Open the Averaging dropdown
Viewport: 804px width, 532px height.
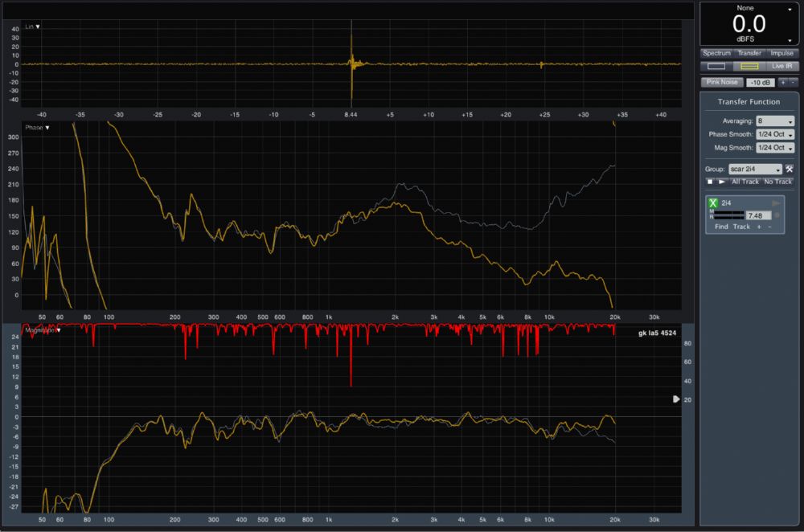pyautogui.click(x=775, y=121)
